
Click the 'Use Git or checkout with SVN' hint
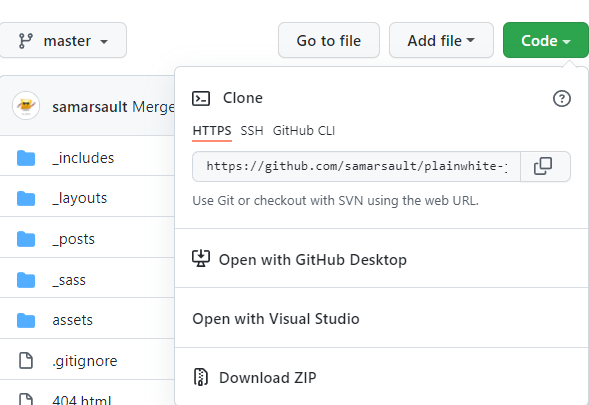pyautogui.click(x=335, y=201)
